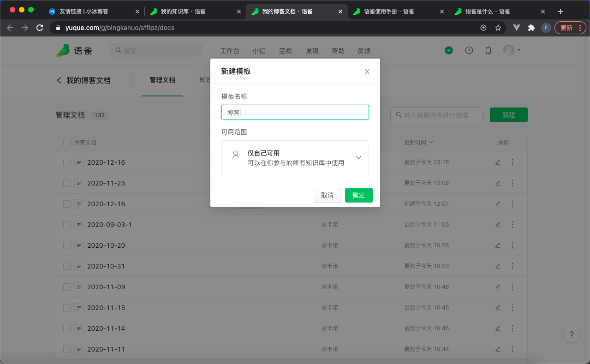Open the user avatar dropdown
The height and width of the screenshot is (364, 590).
[512, 50]
